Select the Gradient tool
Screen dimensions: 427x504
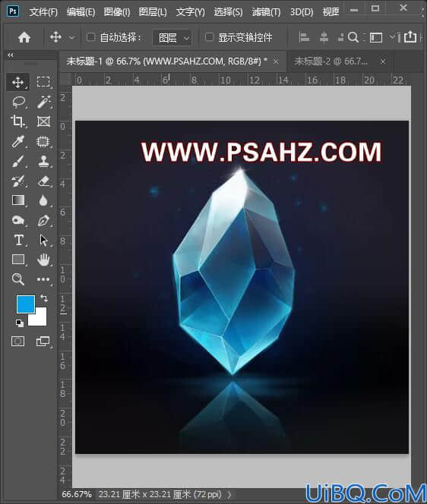coord(17,200)
